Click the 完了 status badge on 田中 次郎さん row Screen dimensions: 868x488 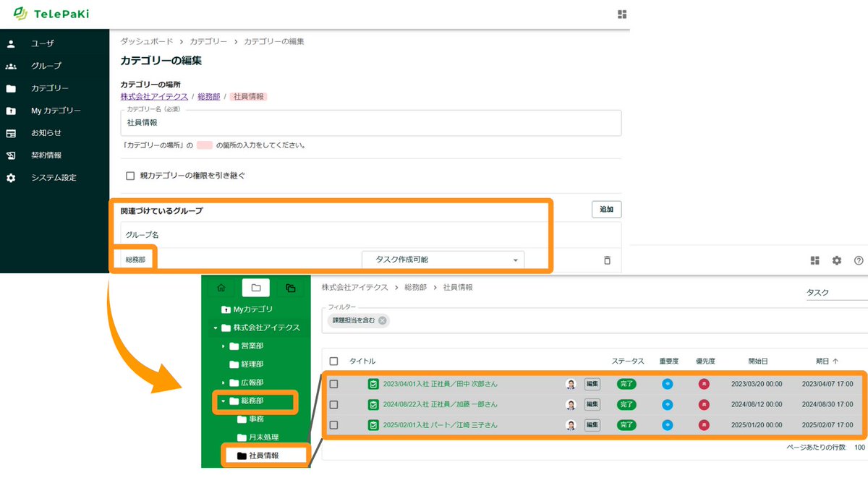point(626,384)
